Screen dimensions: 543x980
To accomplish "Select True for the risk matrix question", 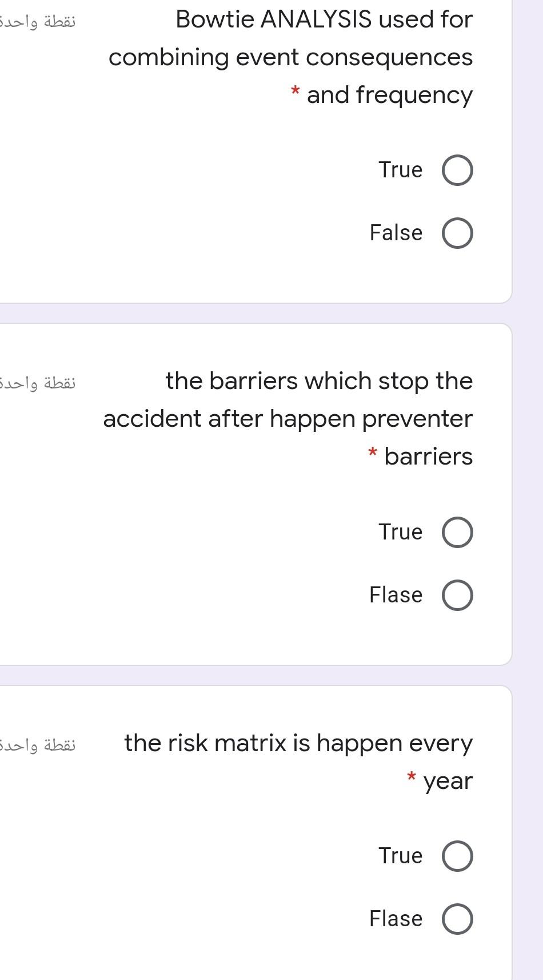I will 457,856.
